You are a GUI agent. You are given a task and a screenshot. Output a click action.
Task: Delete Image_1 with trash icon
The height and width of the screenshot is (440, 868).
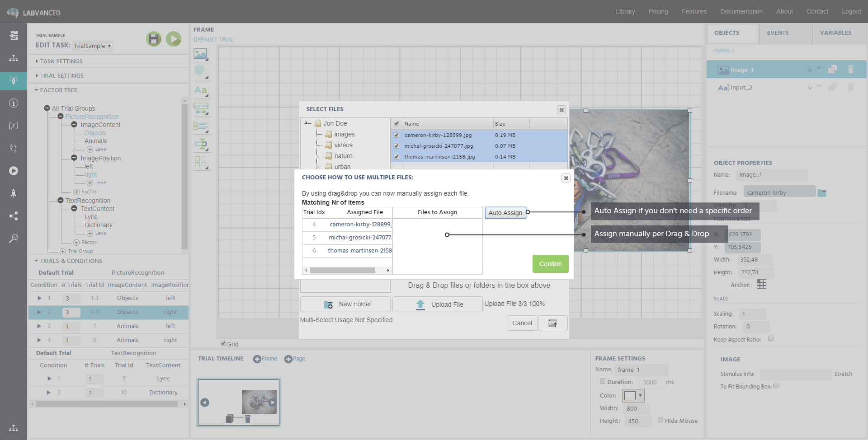850,69
